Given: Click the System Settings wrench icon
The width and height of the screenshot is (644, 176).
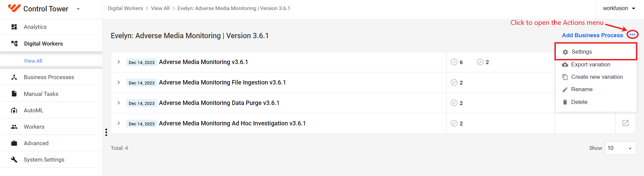Looking at the screenshot, I should click(x=14, y=160).
